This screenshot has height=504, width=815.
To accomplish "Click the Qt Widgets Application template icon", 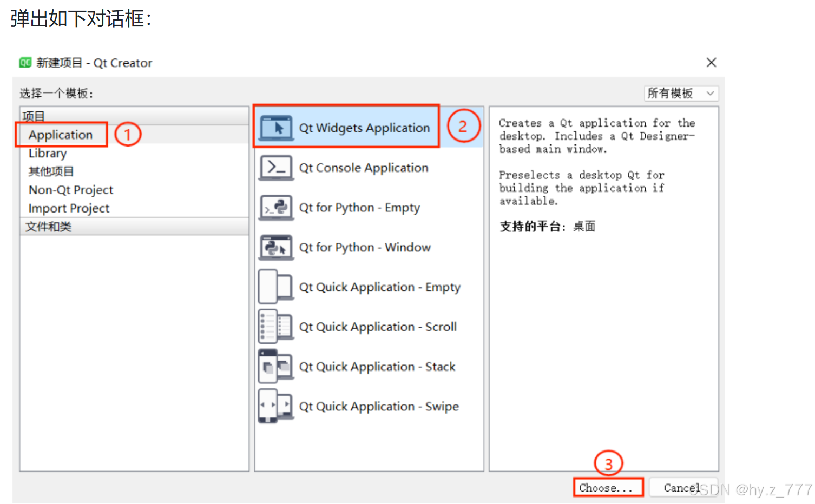I will tap(277, 128).
